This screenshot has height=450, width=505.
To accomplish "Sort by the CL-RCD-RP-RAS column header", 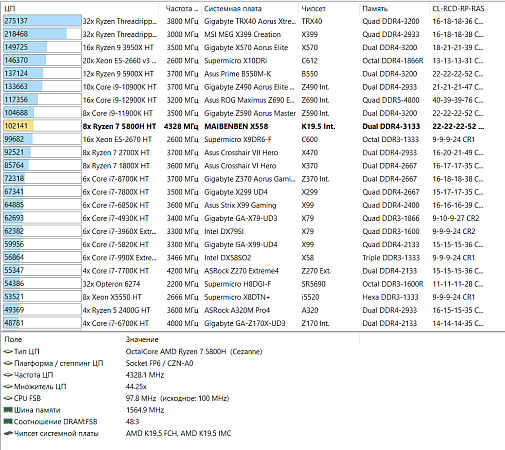I will click(x=458, y=8).
